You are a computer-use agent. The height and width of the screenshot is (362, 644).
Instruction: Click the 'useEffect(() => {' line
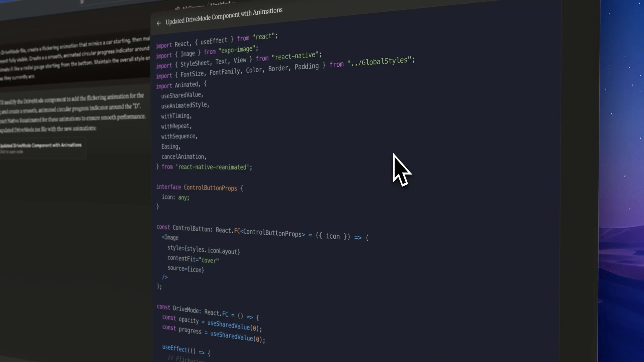click(186, 350)
